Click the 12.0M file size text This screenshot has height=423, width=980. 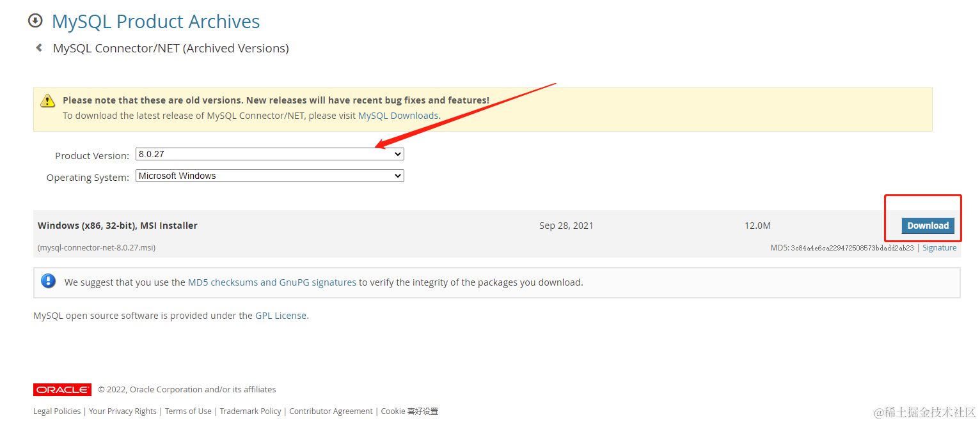tap(757, 226)
